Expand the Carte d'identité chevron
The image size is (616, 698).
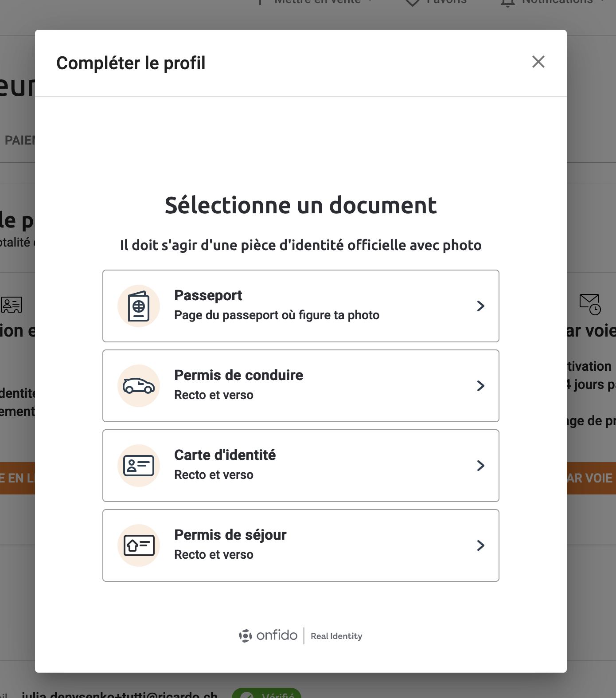click(481, 466)
